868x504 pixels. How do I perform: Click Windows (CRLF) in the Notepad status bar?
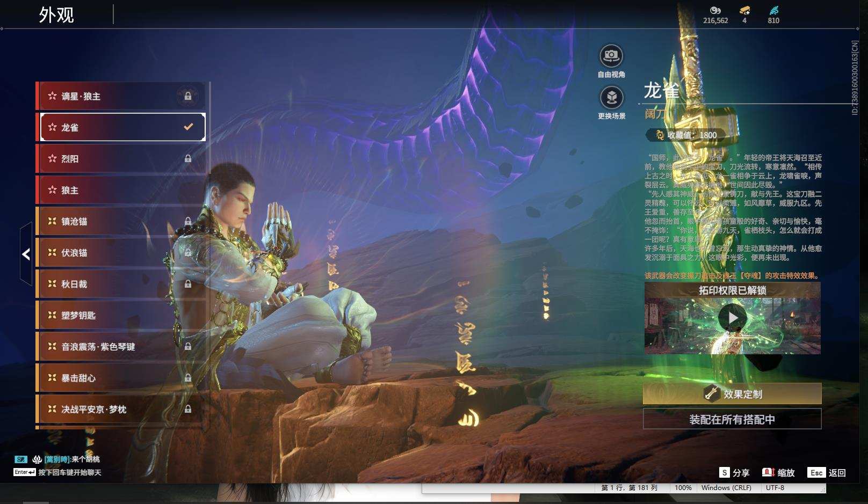[726, 488]
